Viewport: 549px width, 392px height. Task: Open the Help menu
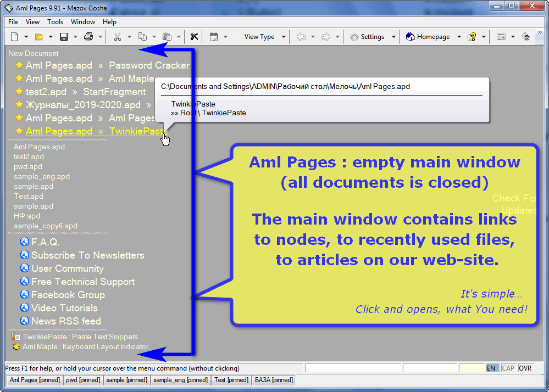click(109, 21)
